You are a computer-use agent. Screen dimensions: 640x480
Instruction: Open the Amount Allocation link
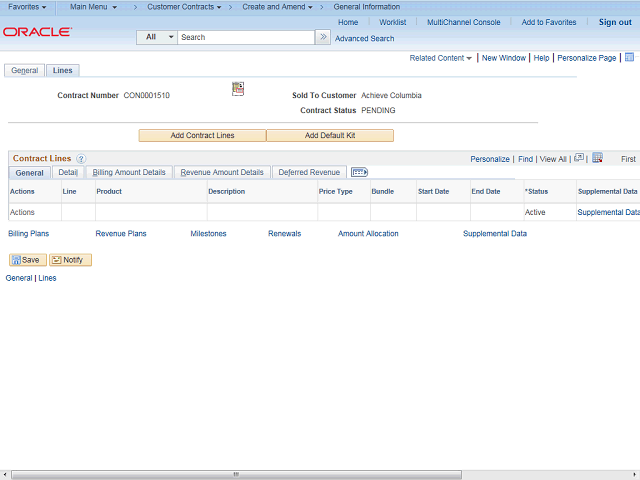[x=368, y=233]
